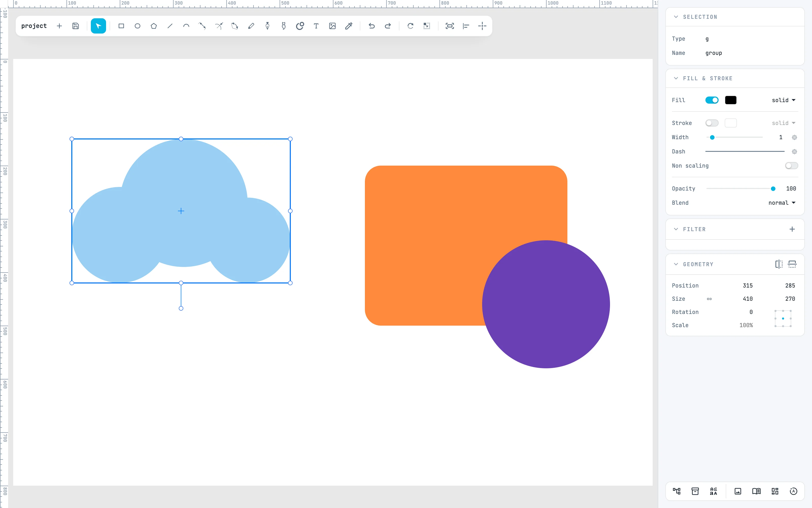The width and height of the screenshot is (812, 508).
Task: Click the fit-to-screen toolbar icon
Action: (450, 26)
